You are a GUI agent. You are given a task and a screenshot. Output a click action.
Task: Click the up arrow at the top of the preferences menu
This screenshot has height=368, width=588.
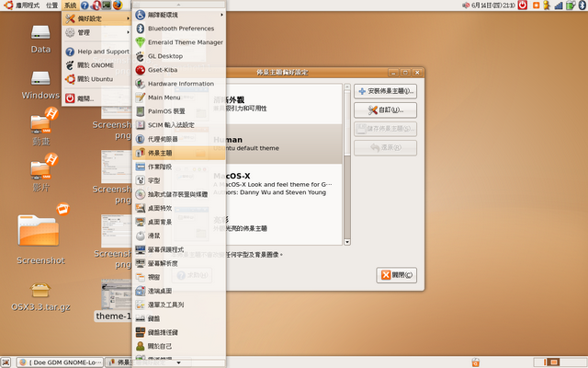point(179,5)
